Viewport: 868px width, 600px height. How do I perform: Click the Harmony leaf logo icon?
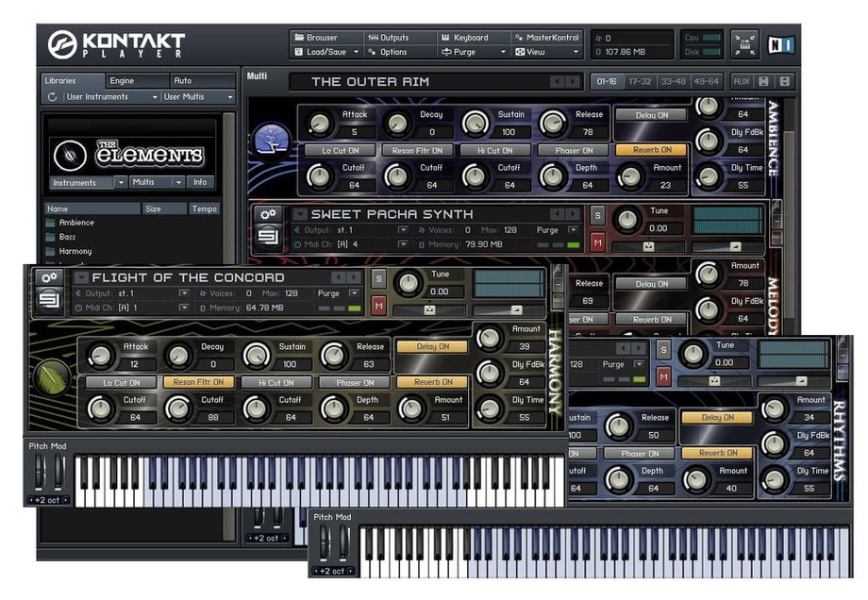(52, 377)
